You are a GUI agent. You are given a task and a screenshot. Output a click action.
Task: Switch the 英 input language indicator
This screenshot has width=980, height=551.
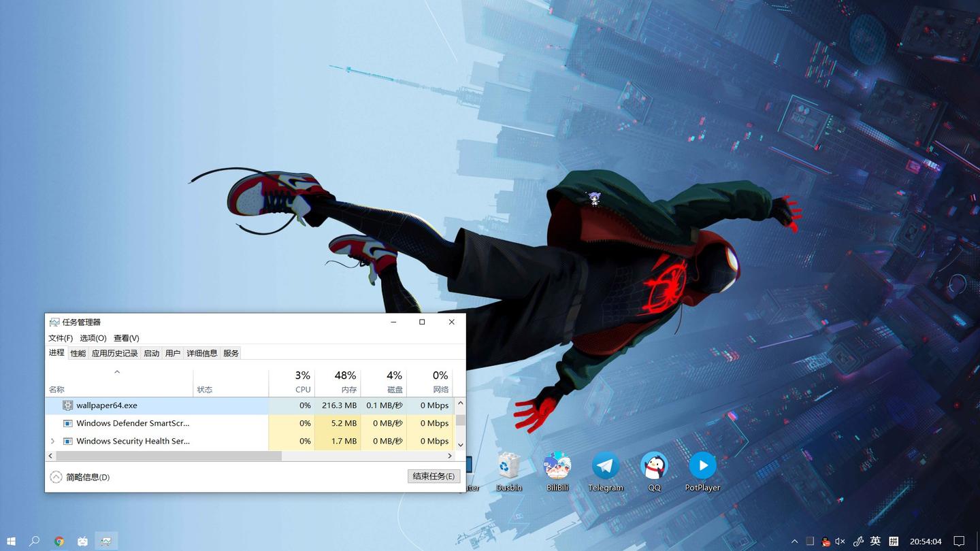[876, 541]
